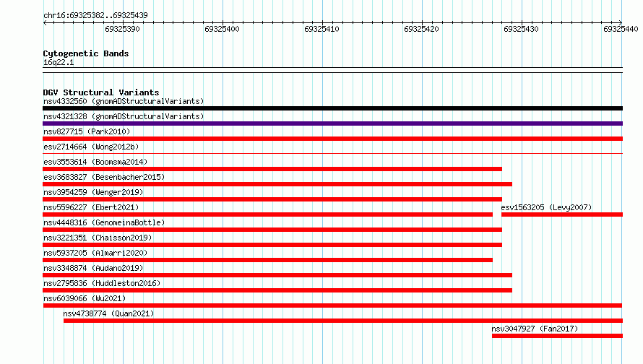Click the red bar under nsv827715
The width and height of the screenshot is (643, 364).
point(332,139)
